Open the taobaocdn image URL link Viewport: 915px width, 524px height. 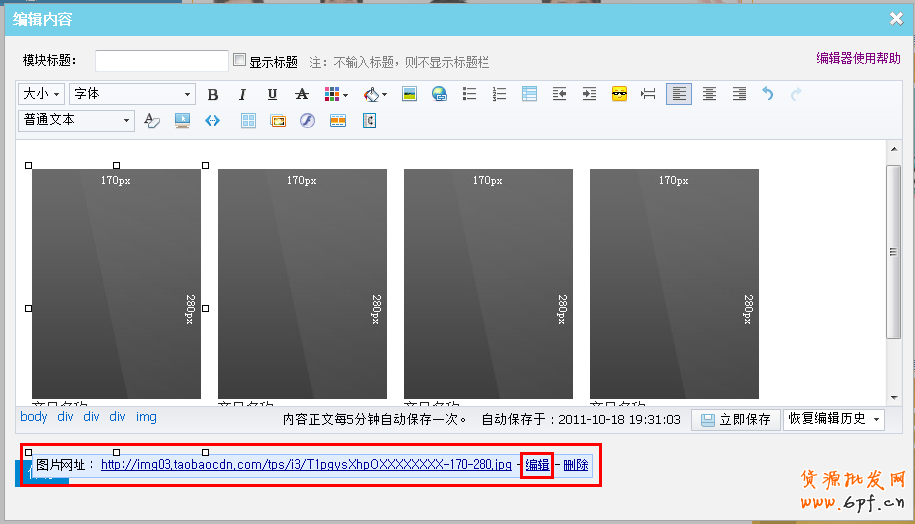[x=306, y=465]
